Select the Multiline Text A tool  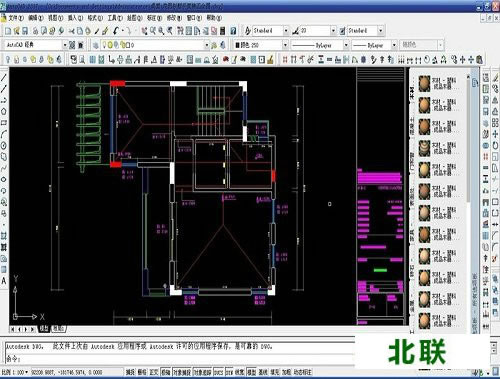pos(4,281)
